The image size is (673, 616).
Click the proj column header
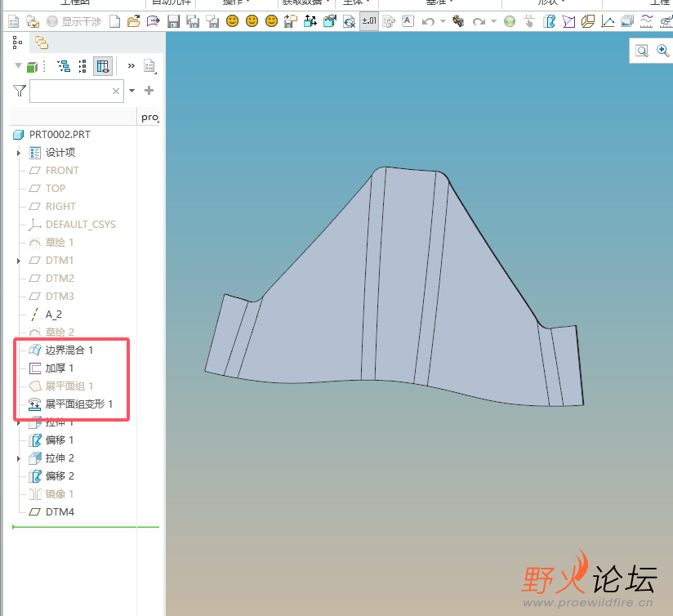(x=149, y=117)
